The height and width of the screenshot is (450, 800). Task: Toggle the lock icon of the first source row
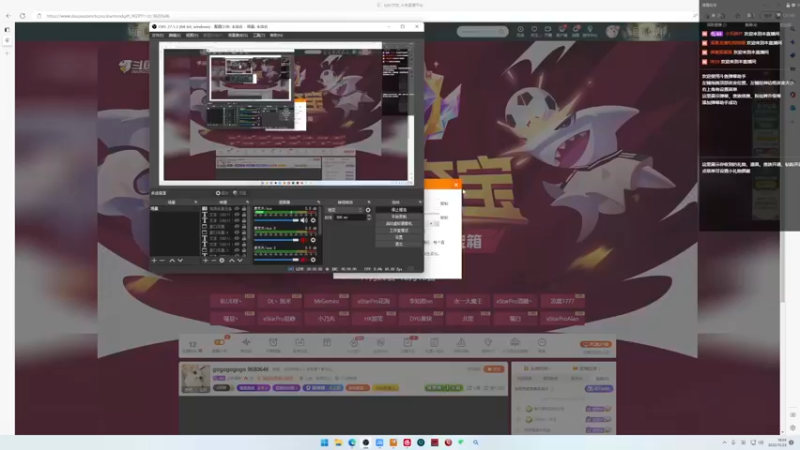click(x=244, y=209)
